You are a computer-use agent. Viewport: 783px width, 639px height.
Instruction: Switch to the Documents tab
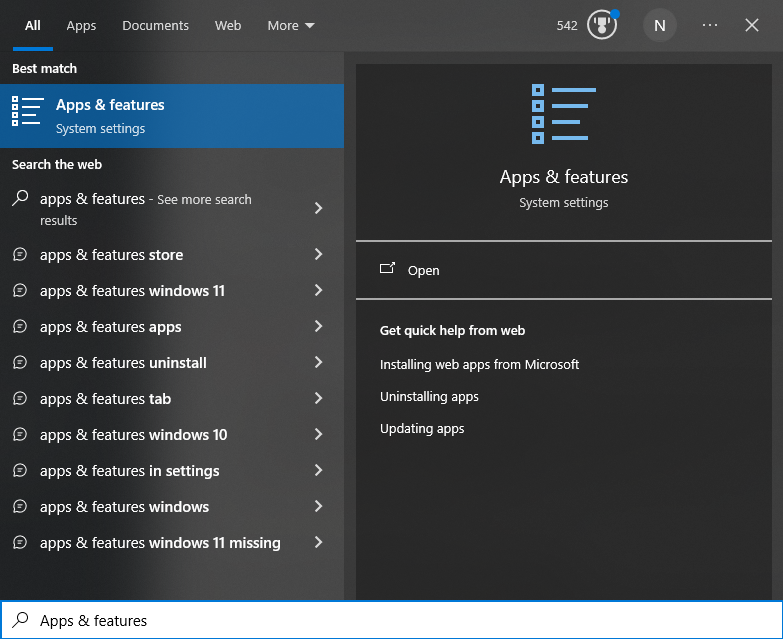click(x=155, y=25)
